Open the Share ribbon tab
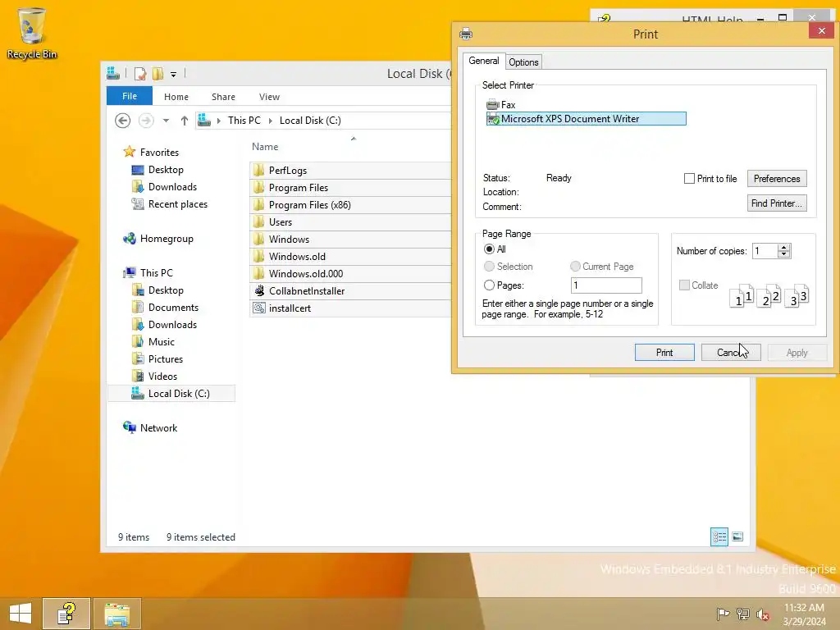This screenshot has height=630, width=840. pyautogui.click(x=223, y=97)
